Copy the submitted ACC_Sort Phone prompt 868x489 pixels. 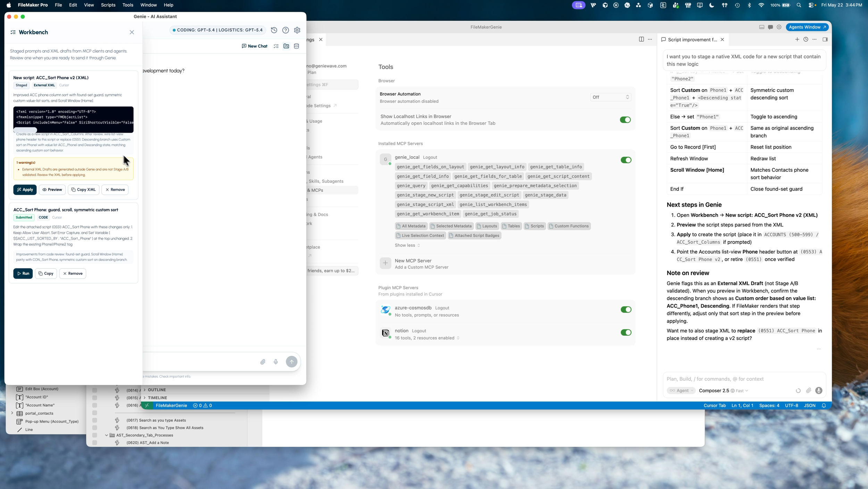coord(46,273)
